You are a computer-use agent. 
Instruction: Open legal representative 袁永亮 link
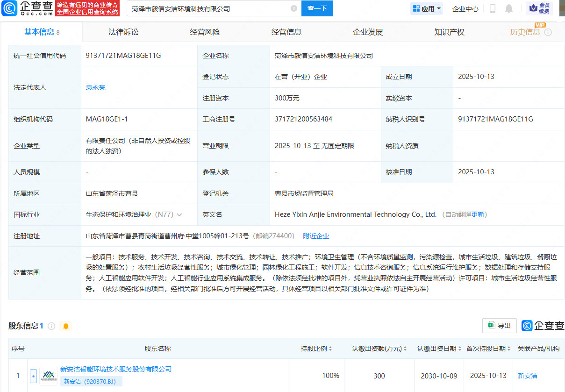[95, 87]
